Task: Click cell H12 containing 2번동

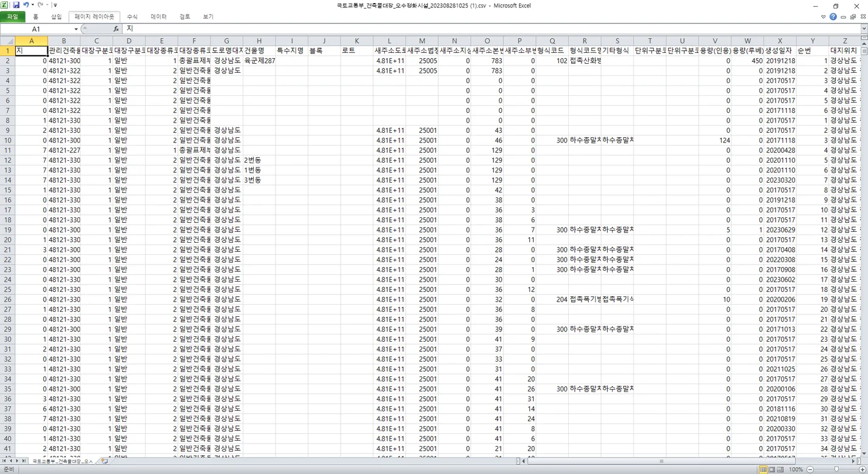Action: click(x=259, y=160)
